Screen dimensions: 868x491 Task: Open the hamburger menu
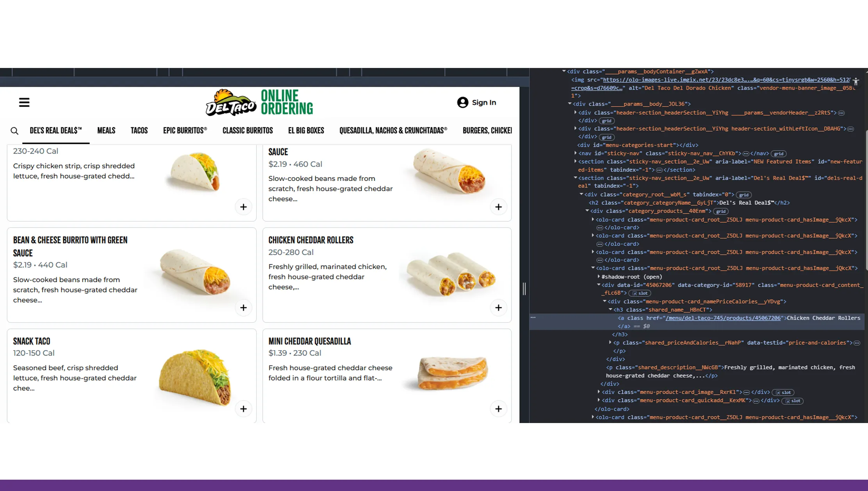click(x=24, y=102)
